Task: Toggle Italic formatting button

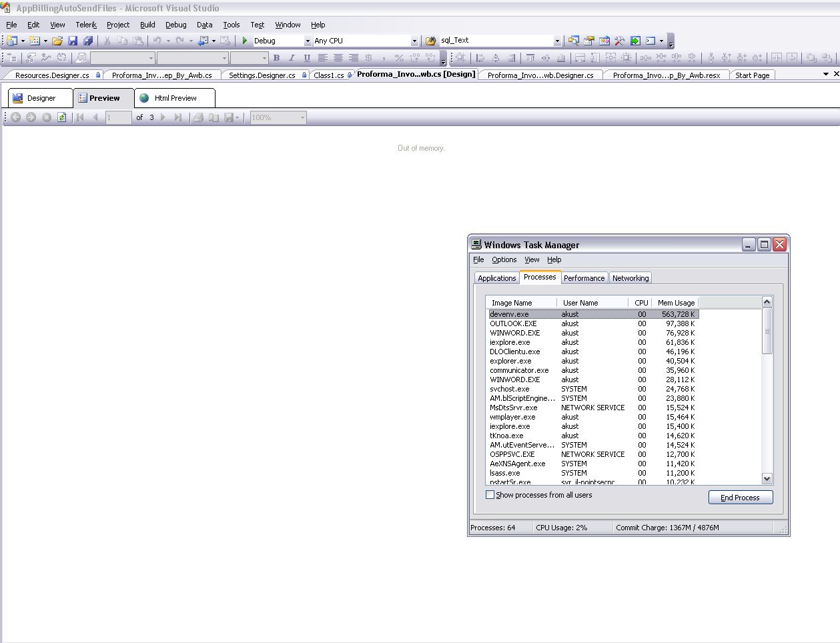Action: tap(292, 58)
